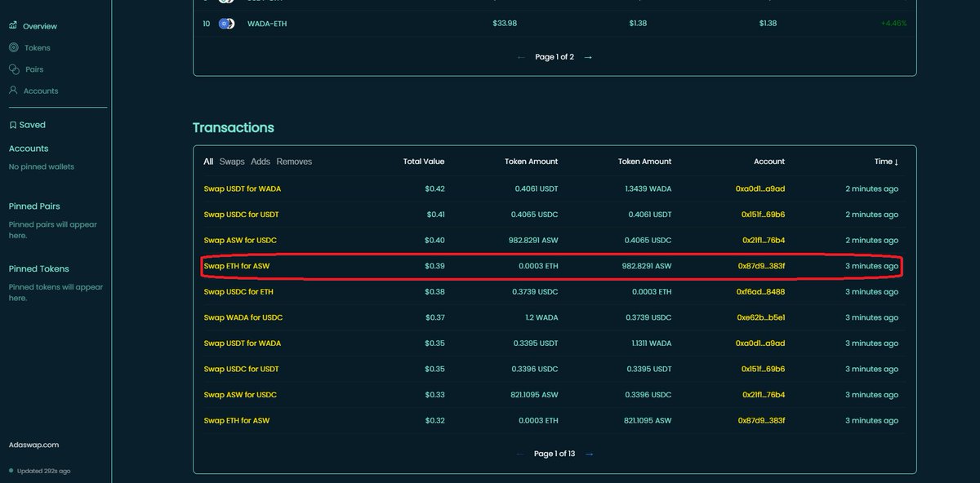Sort by first Token Amount column
Image resolution: width=980 pixels, height=483 pixels.
pos(531,162)
